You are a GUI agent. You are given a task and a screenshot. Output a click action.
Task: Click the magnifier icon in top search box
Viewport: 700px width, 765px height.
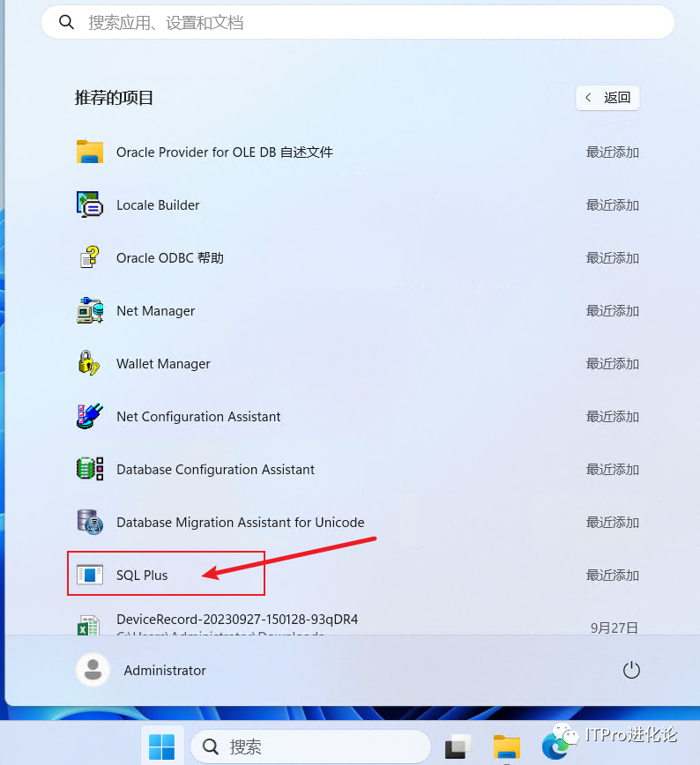pyautogui.click(x=66, y=22)
